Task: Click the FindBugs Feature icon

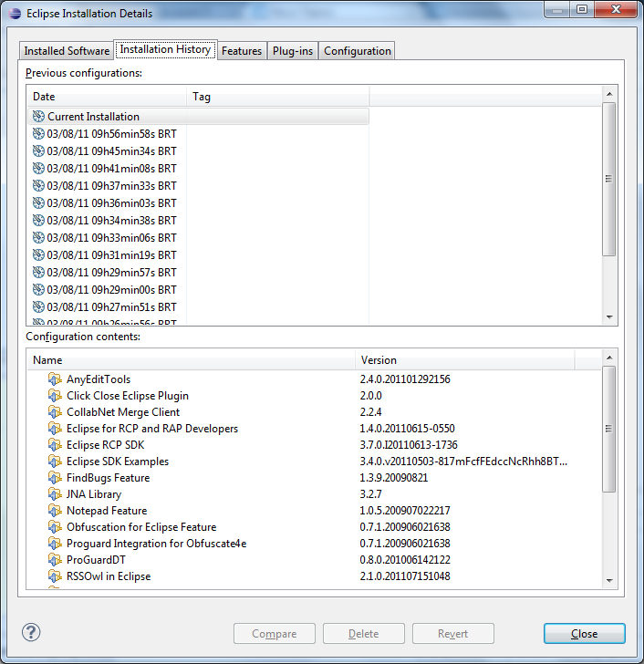Action: point(55,478)
